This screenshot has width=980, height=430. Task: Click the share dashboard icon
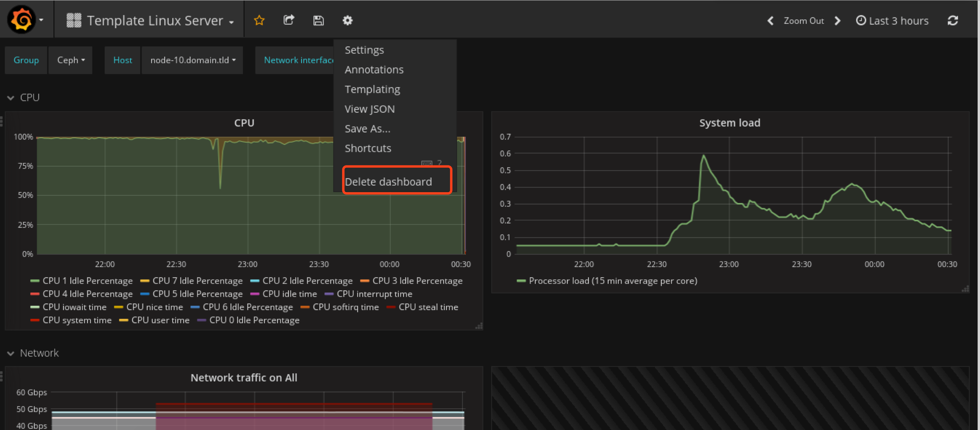coord(289,20)
